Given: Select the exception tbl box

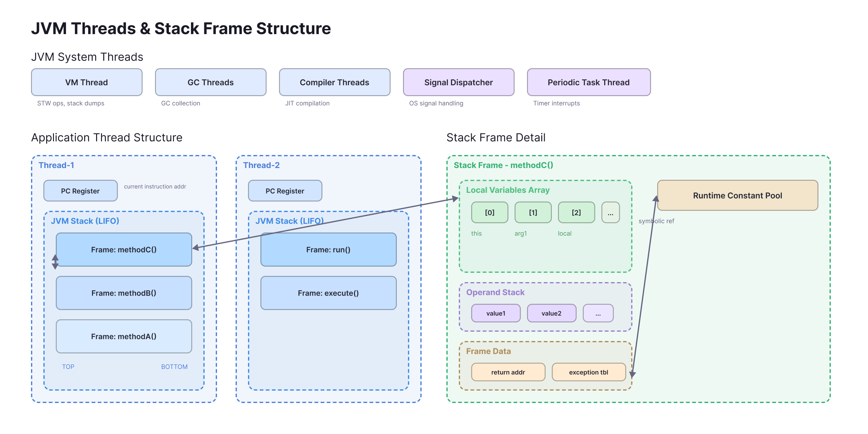Looking at the screenshot, I should [589, 372].
